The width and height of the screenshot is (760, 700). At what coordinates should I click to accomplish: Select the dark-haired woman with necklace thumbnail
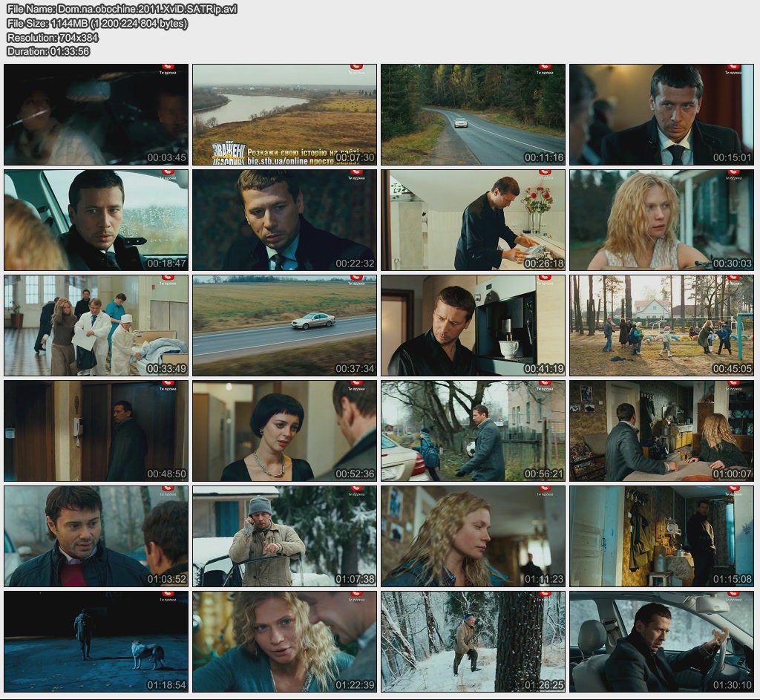[284, 431]
